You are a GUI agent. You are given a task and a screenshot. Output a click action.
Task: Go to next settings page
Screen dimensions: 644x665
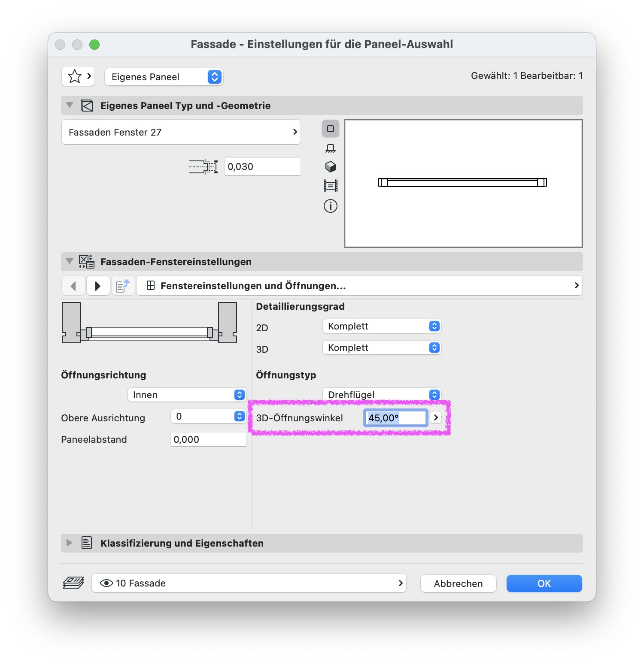(x=98, y=286)
